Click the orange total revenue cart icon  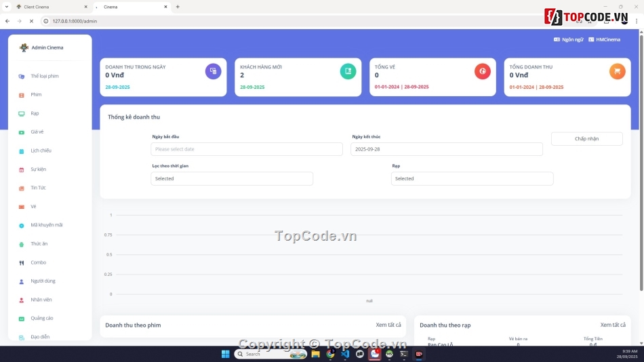pos(617,71)
